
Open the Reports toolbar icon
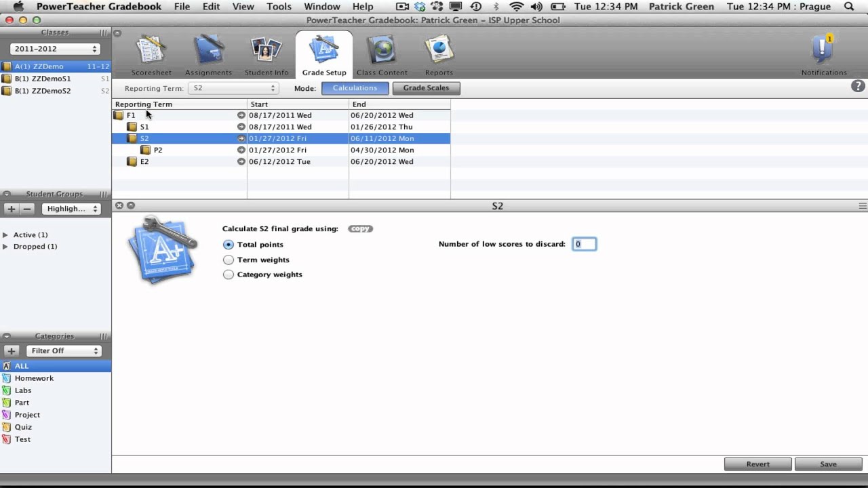(439, 56)
